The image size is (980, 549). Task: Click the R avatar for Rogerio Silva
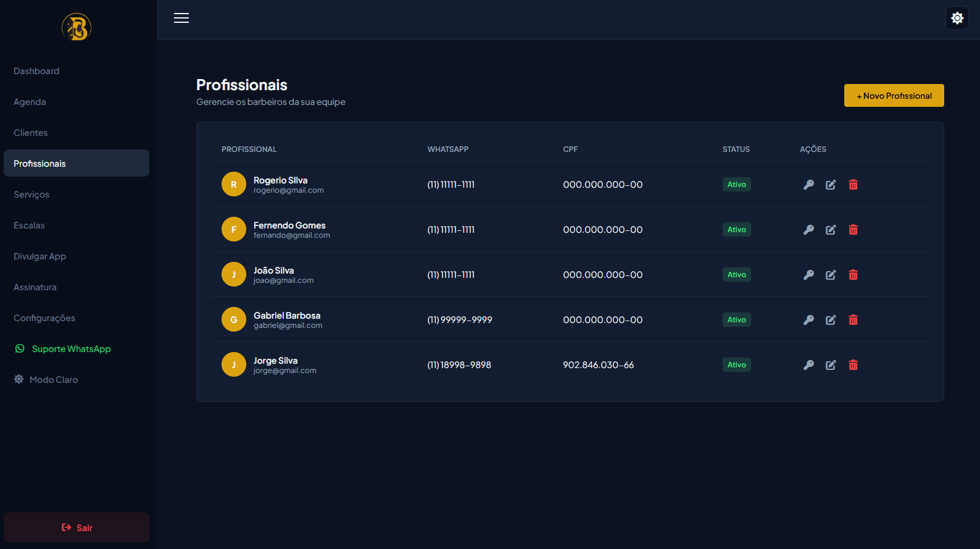[x=234, y=184]
